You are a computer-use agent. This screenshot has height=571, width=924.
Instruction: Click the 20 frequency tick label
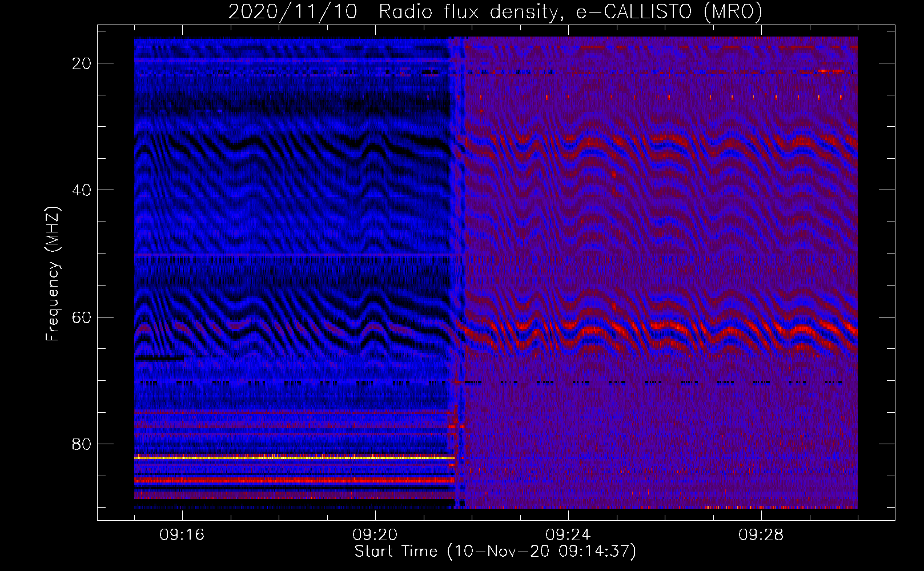tap(82, 63)
